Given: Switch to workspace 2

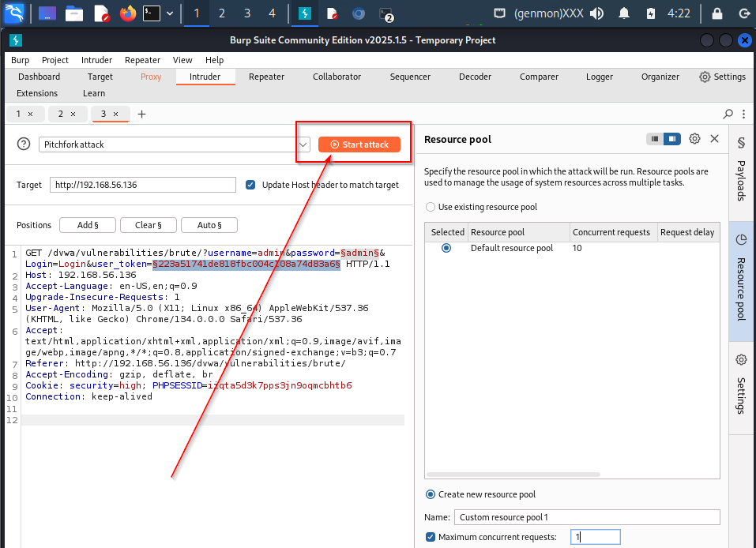Looking at the screenshot, I should pos(222,13).
